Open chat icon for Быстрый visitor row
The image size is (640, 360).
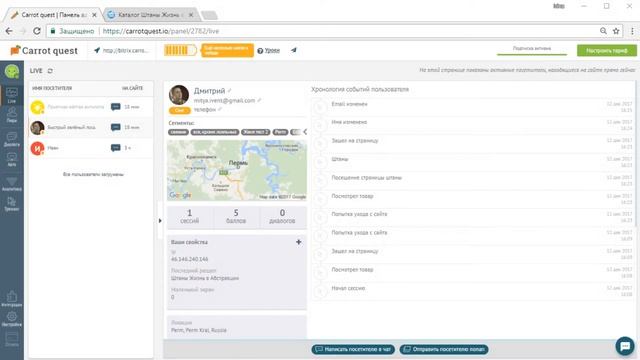tap(116, 127)
